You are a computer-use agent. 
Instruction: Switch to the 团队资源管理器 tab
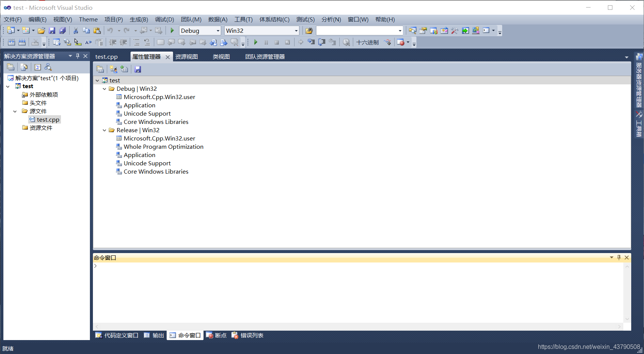tap(265, 57)
